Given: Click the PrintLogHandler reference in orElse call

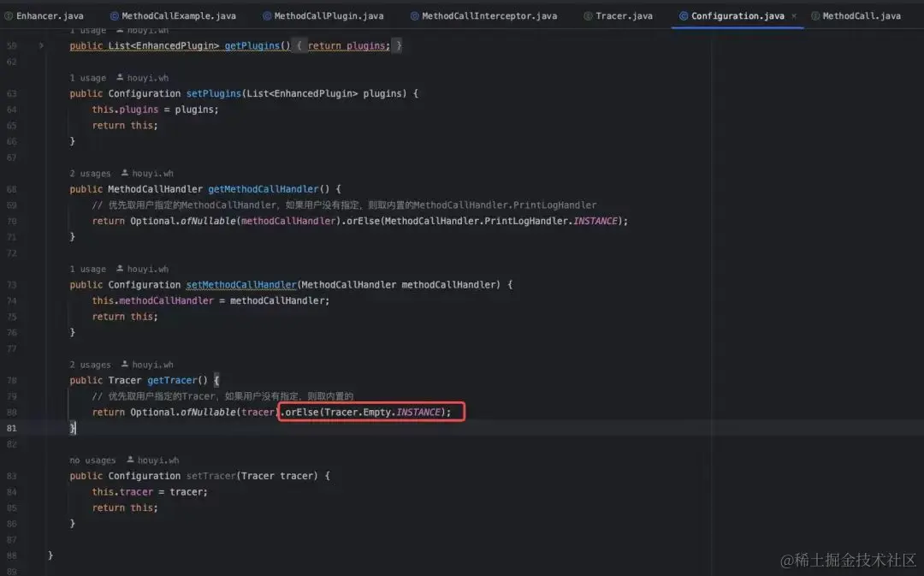Looking at the screenshot, I should [526, 221].
